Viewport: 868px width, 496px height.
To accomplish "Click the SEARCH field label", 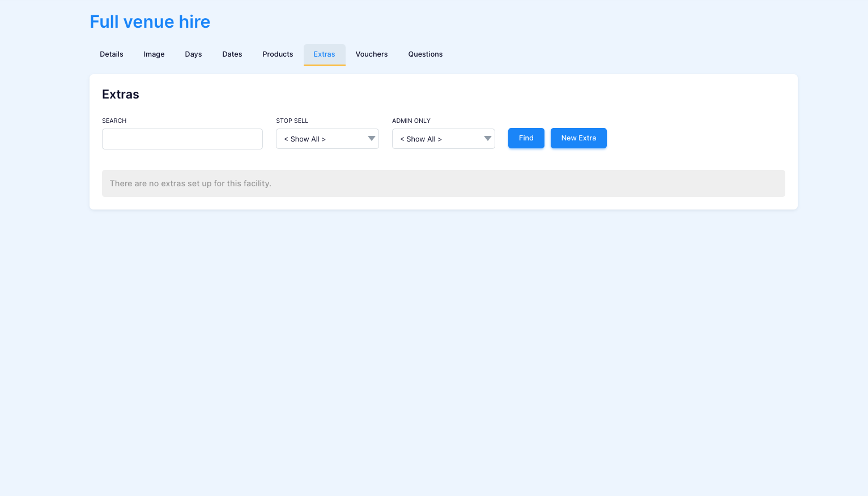I will [114, 121].
